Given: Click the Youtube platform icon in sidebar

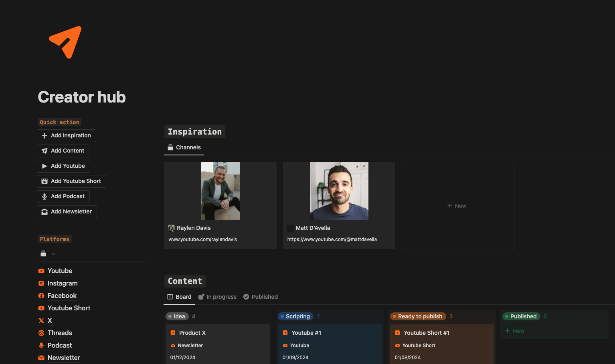Looking at the screenshot, I should click(x=41, y=271).
